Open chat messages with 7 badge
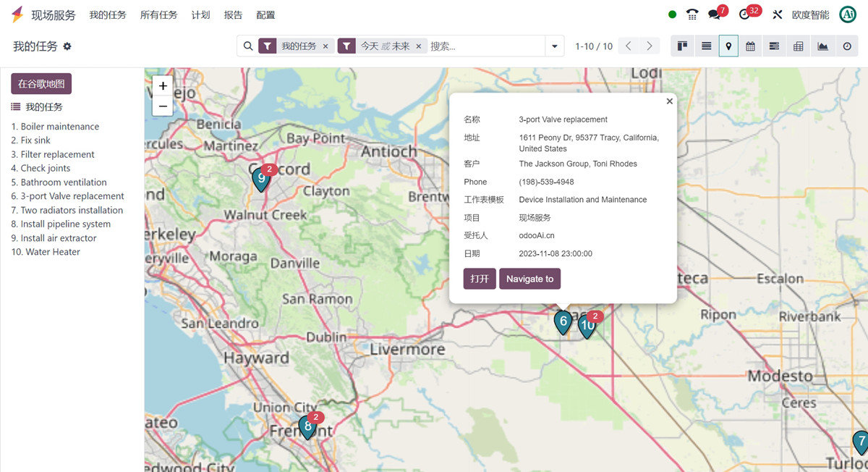Screen dimensions: 868x472 (717, 14)
